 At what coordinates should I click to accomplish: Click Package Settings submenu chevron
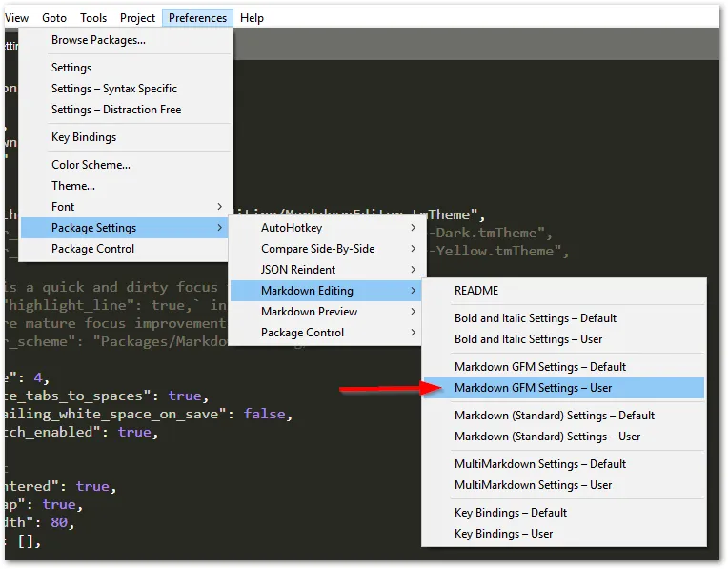pyautogui.click(x=220, y=228)
